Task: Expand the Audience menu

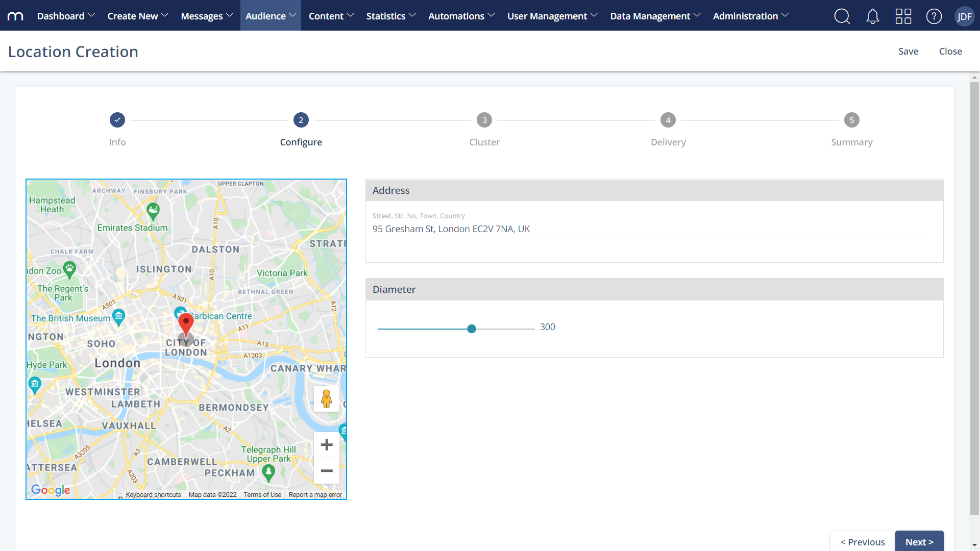Action: click(x=271, y=16)
